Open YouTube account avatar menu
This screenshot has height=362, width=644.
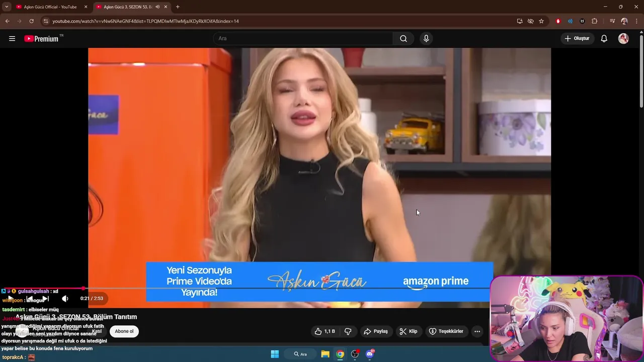623,39
